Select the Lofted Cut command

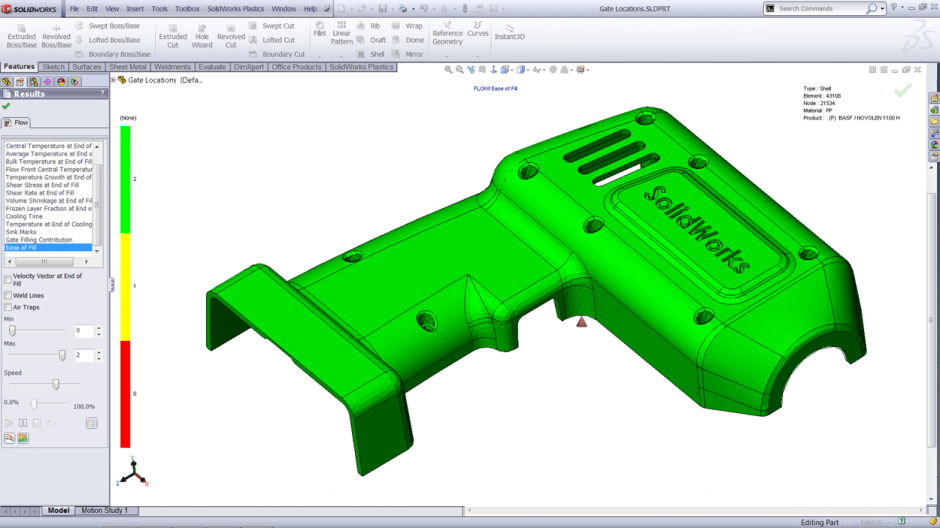tap(272, 40)
